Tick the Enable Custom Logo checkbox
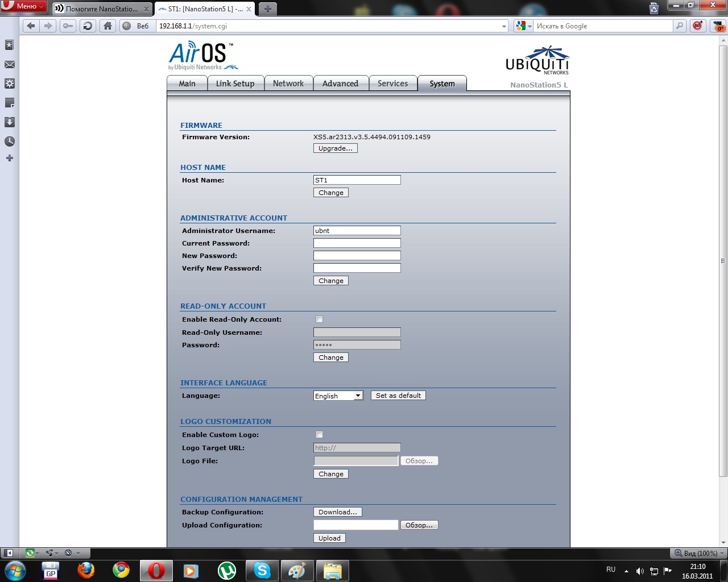Image resolution: width=728 pixels, height=582 pixels. [x=319, y=435]
